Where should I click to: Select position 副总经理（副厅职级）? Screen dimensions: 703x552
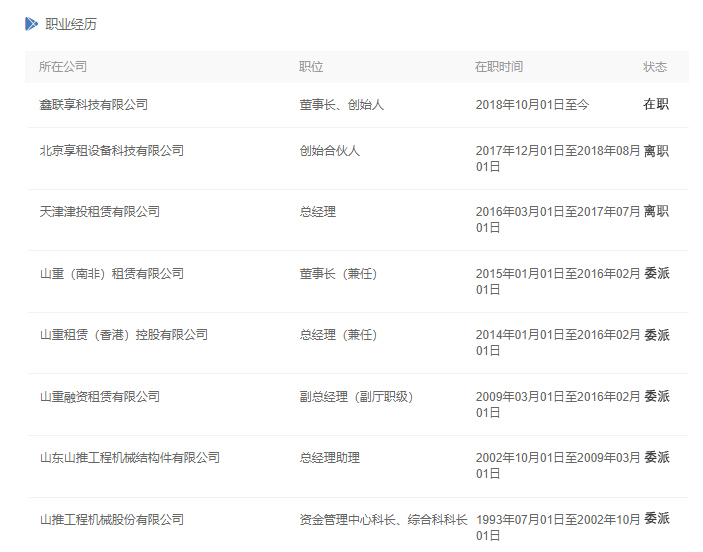pyautogui.click(x=357, y=397)
